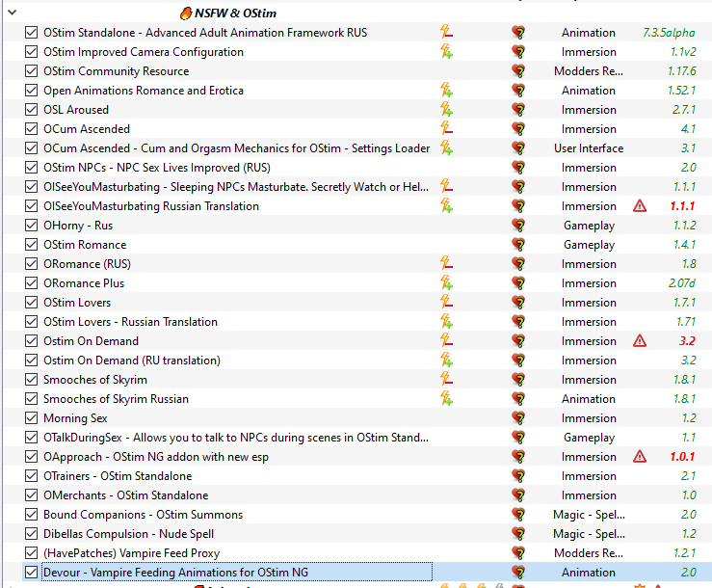Select Smooches of Skyrim mod name
Viewport: 712px width, 588px height.
[95, 380]
